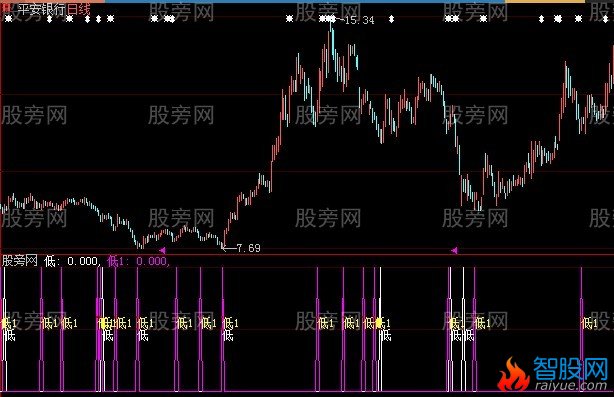Select the 15.34 high price label
The image size is (614, 397).
click(x=359, y=20)
